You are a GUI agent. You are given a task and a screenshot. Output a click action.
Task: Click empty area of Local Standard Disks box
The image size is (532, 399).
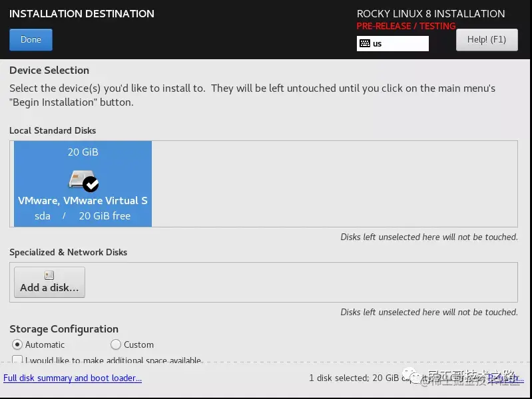[334, 184]
